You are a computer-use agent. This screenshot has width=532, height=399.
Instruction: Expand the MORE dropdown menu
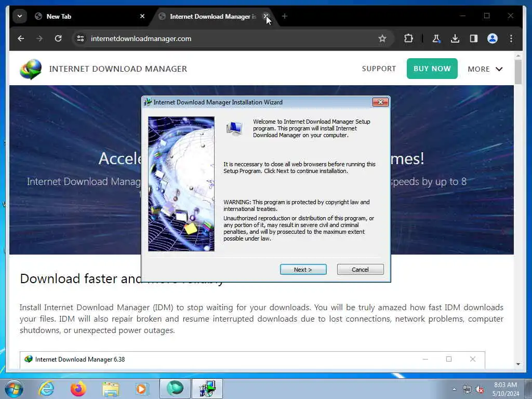485,69
